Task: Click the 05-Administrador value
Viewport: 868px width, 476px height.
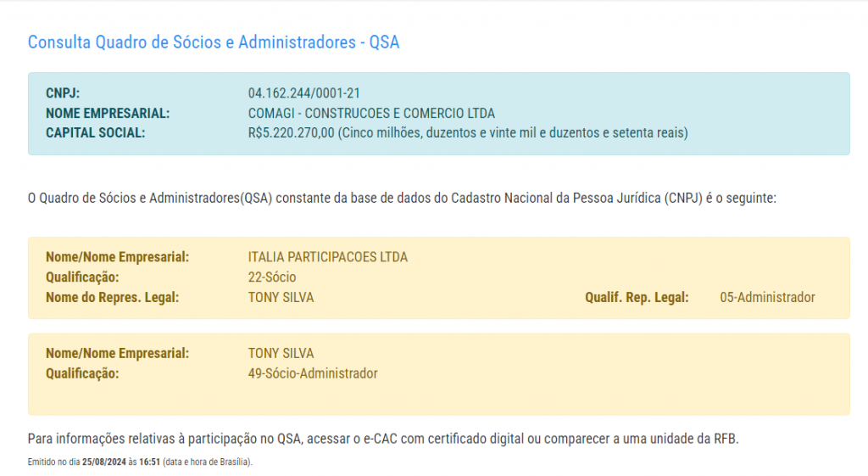Action: pyautogui.click(x=767, y=297)
